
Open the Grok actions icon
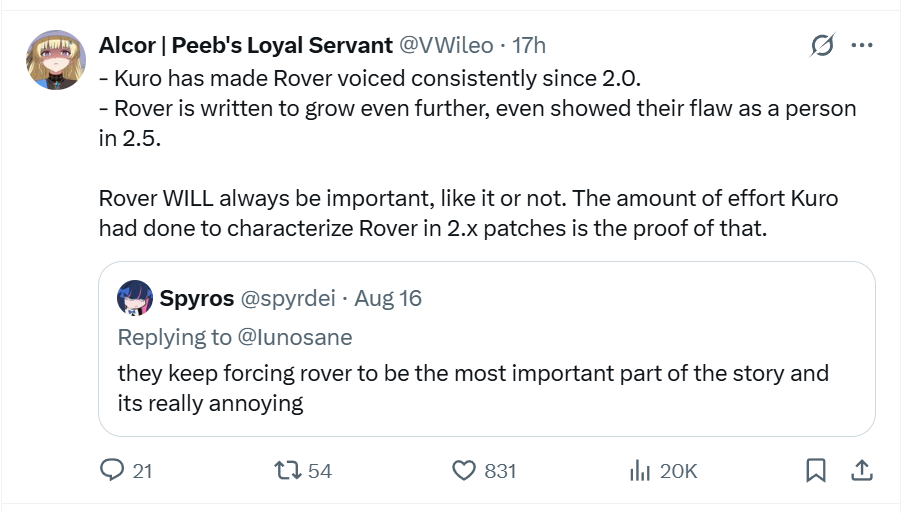(x=822, y=45)
